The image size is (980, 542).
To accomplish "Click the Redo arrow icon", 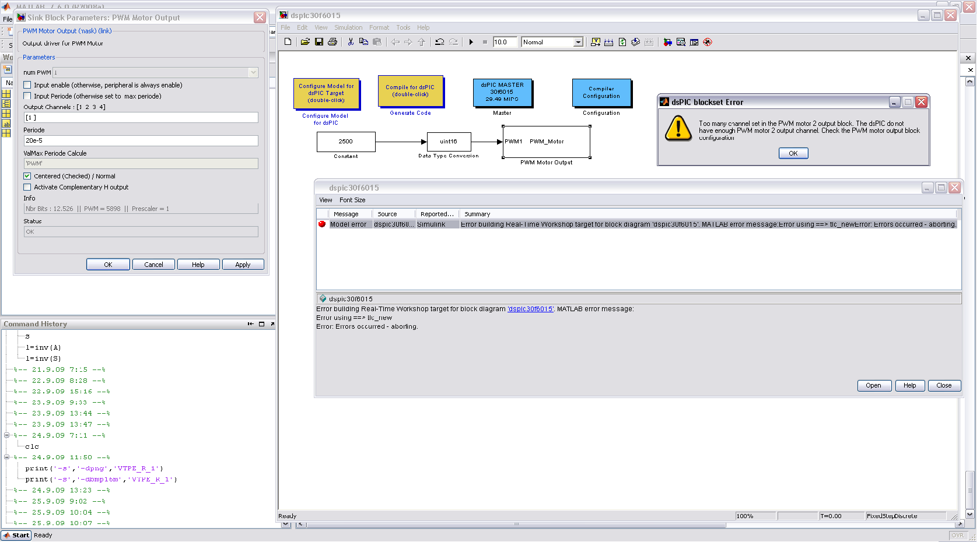I will pos(453,42).
